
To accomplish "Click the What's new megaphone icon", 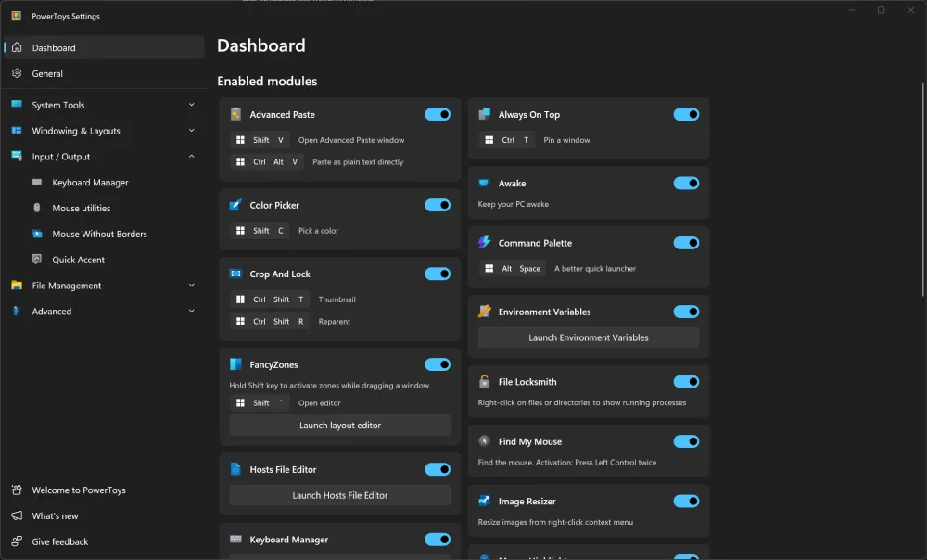I will pos(17,515).
